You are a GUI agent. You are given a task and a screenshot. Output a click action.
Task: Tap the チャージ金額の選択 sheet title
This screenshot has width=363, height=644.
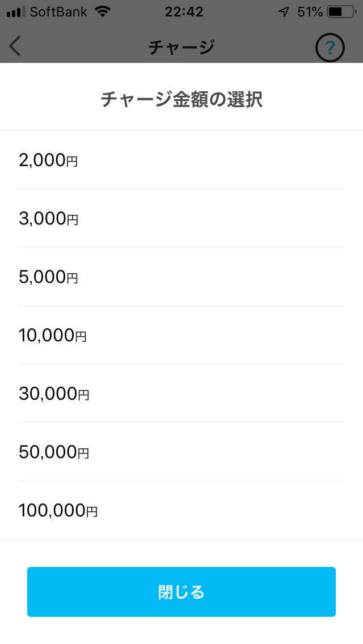tap(181, 100)
